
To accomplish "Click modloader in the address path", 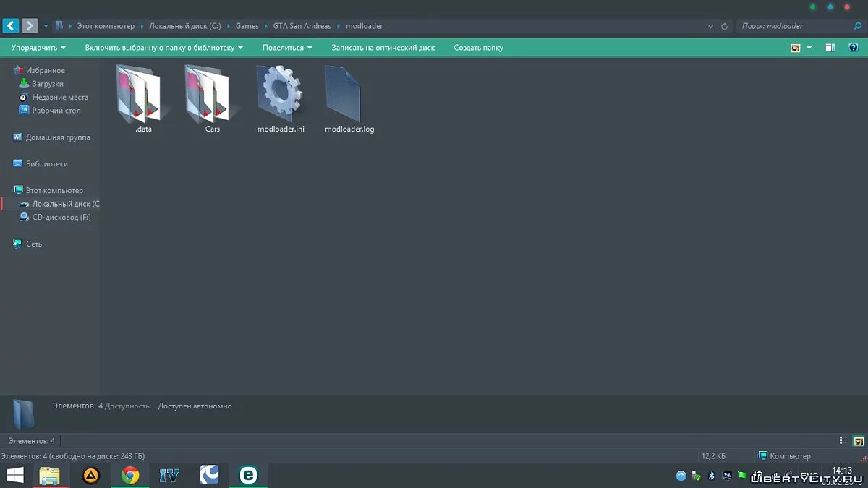I will click(x=364, y=26).
